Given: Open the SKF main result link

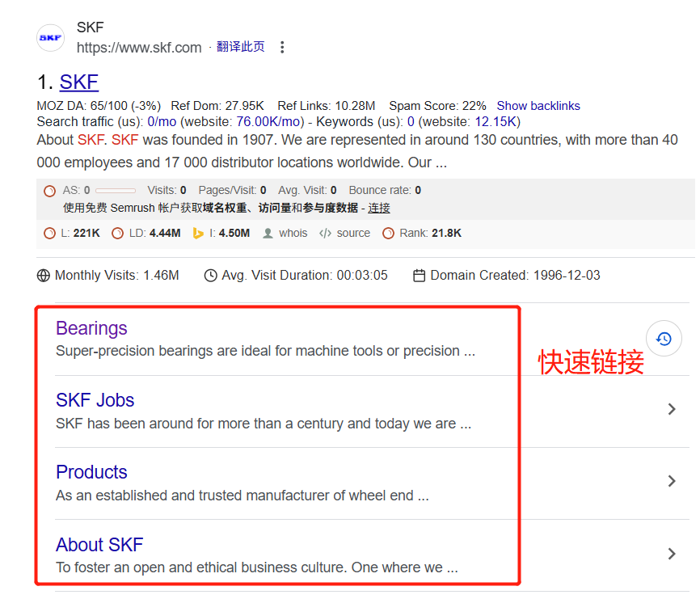Looking at the screenshot, I should pos(78,82).
